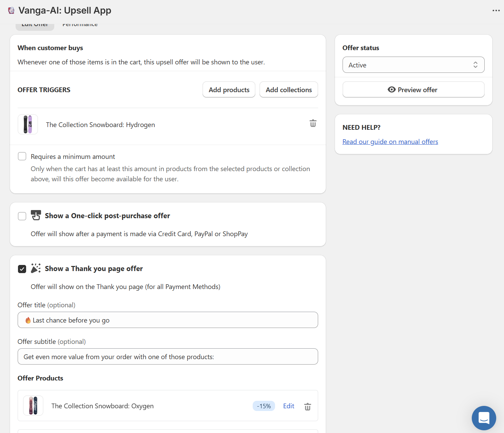Click the Vanga-AI app logo icon
504x433 pixels.
(11, 11)
